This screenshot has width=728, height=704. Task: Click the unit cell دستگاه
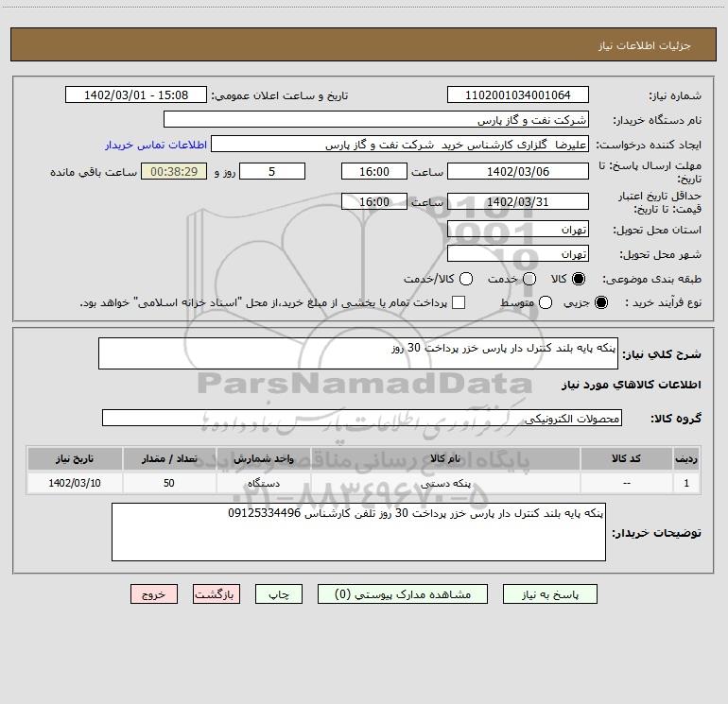263,484
